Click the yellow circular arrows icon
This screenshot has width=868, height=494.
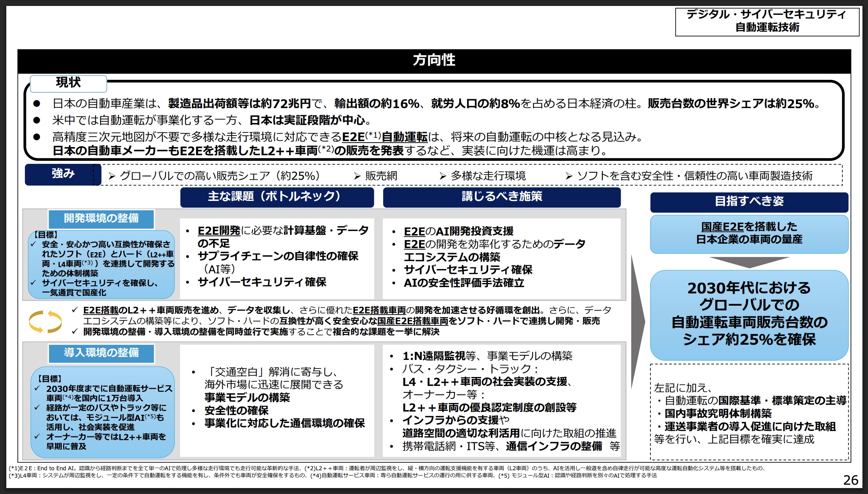point(45,322)
